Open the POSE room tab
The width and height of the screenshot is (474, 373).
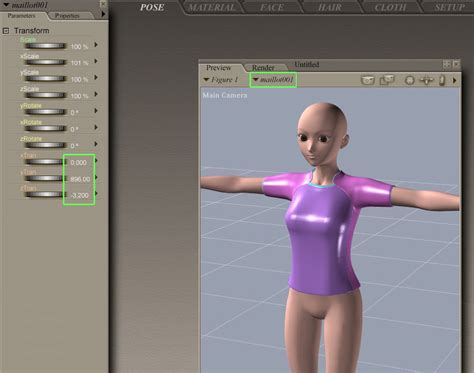152,7
